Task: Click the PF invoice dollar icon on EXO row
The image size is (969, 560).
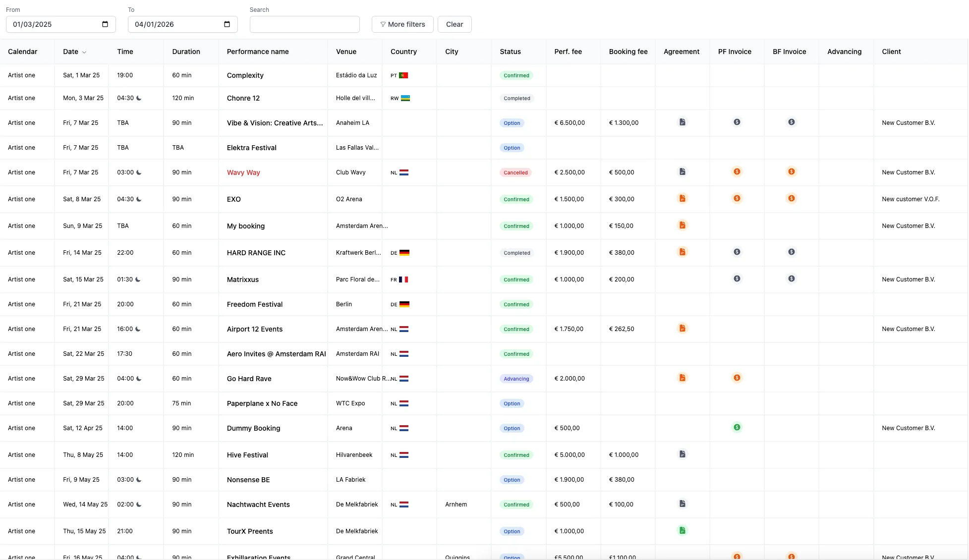Action: point(737,198)
